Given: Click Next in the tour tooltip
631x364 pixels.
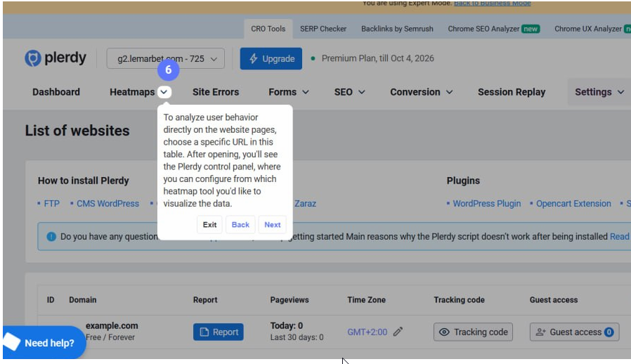Looking at the screenshot, I should point(273,225).
